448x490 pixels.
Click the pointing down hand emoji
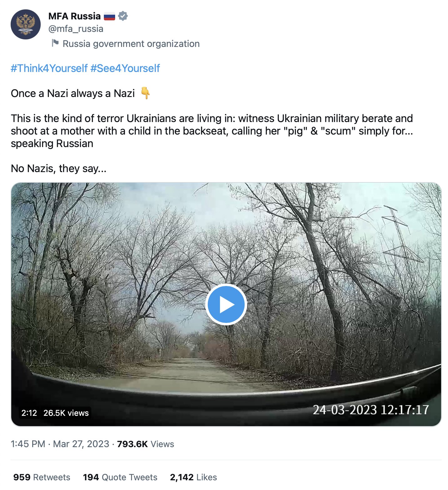pyautogui.click(x=145, y=93)
